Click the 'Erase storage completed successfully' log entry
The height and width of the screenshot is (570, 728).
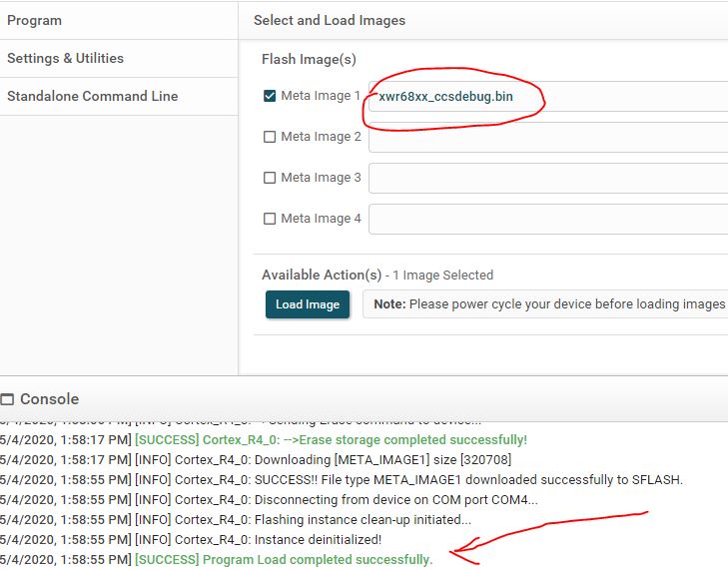331,440
